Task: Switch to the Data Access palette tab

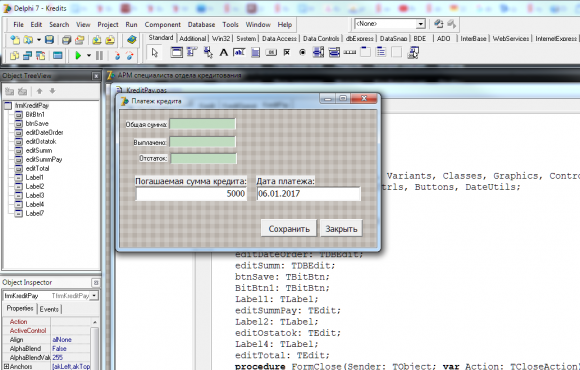Action: (x=279, y=38)
